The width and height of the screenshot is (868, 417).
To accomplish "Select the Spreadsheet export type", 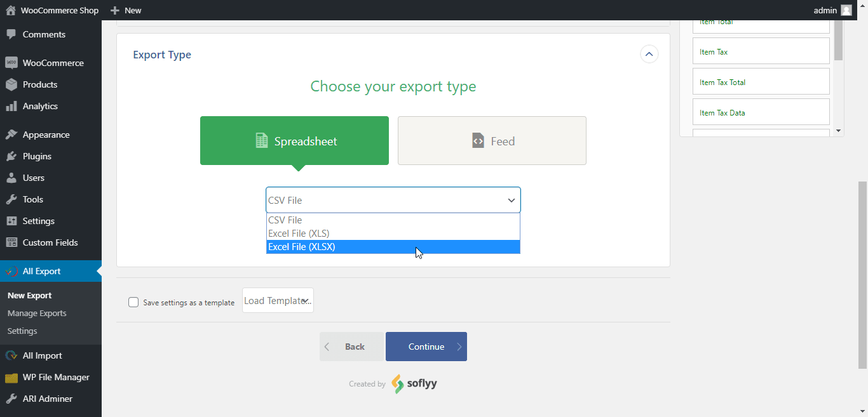I will click(x=294, y=141).
